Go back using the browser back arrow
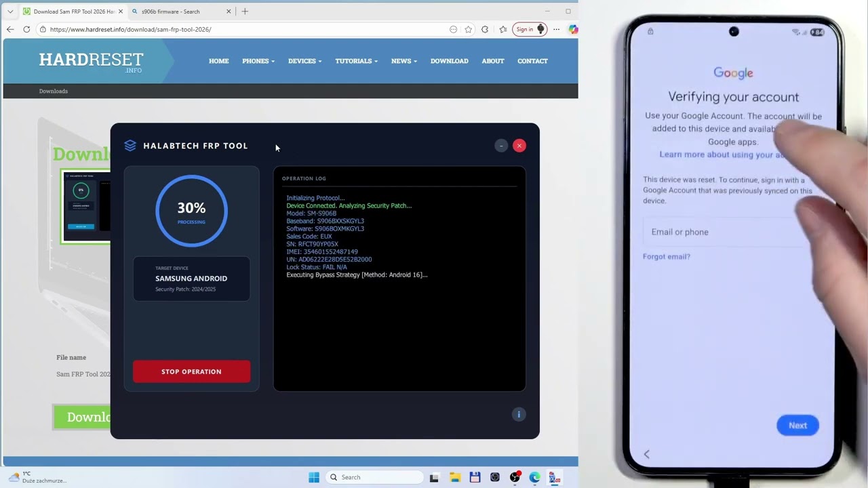Screen dimensions: 868x488 click(10, 29)
